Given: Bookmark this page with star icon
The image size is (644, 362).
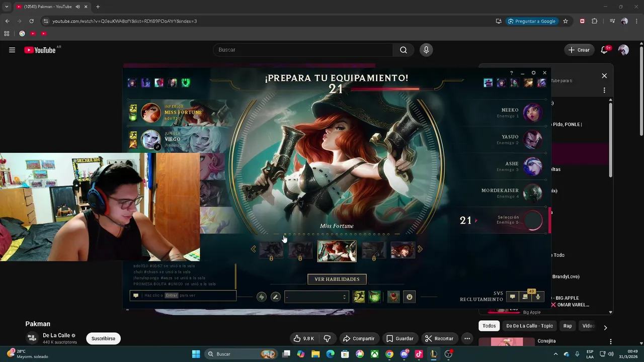Looking at the screenshot, I should point(566,21).
